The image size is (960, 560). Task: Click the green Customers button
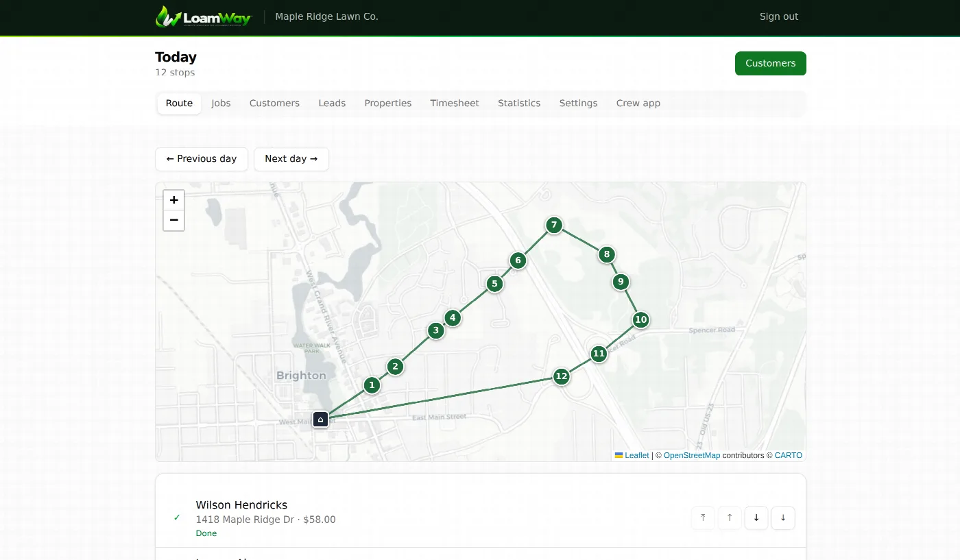pyautogui.click(x=771, y=63)
